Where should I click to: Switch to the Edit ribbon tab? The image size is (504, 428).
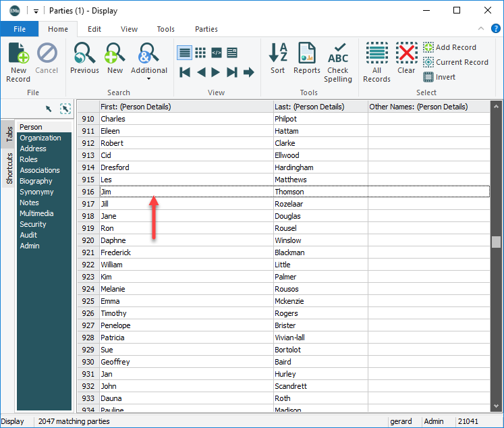click(94, 29)
